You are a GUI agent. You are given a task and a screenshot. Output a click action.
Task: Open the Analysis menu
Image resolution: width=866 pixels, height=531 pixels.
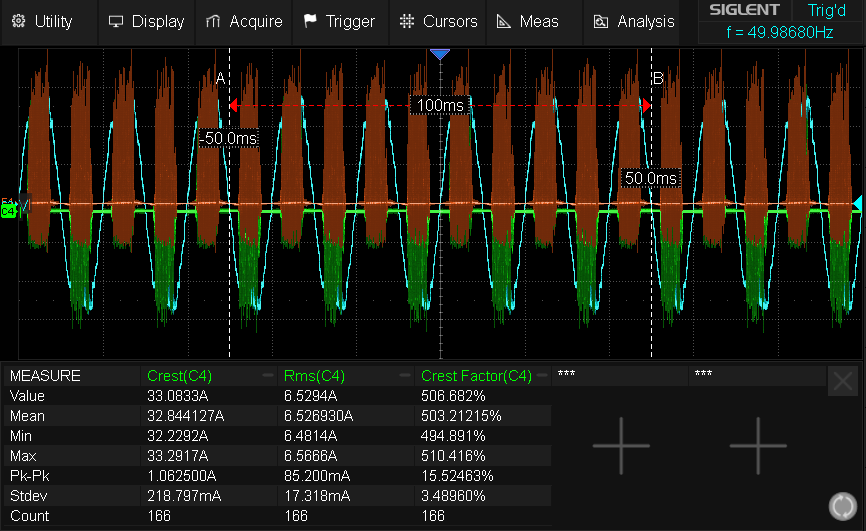click(634, 21)
